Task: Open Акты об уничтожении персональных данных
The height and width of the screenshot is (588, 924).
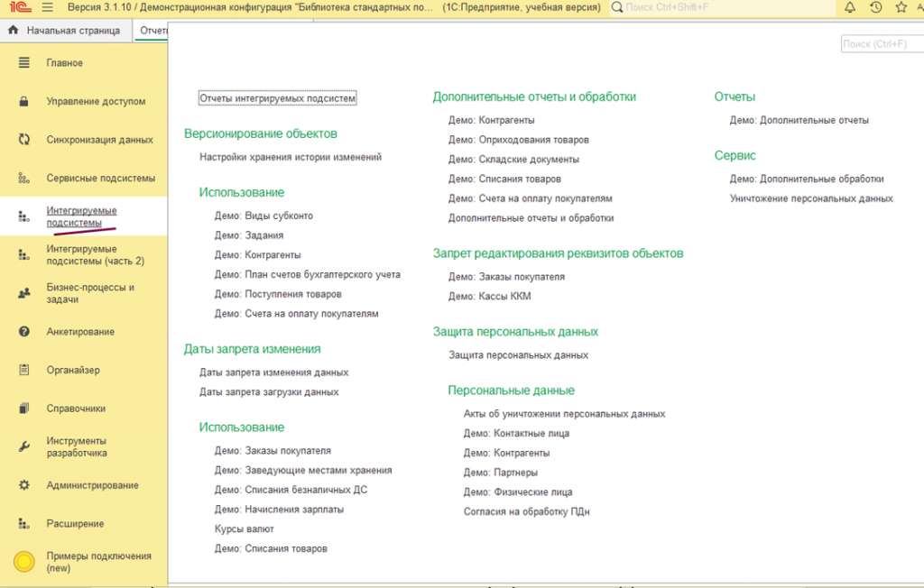Action: click(x=565, y=414)
